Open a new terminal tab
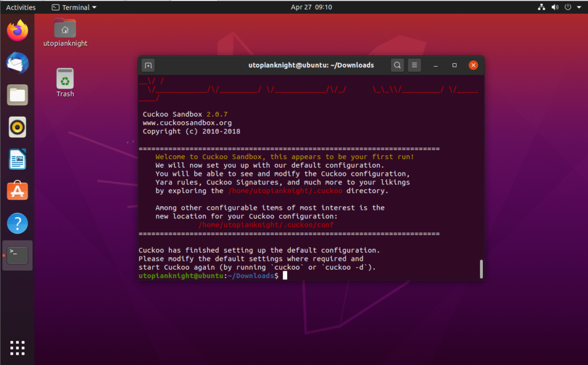Image resolution: width=588 pixels, height=365 pixels. 148,65
